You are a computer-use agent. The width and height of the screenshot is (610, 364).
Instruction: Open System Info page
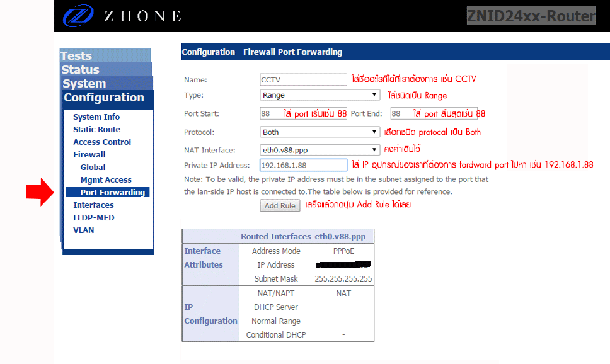[x=96, y=117]
